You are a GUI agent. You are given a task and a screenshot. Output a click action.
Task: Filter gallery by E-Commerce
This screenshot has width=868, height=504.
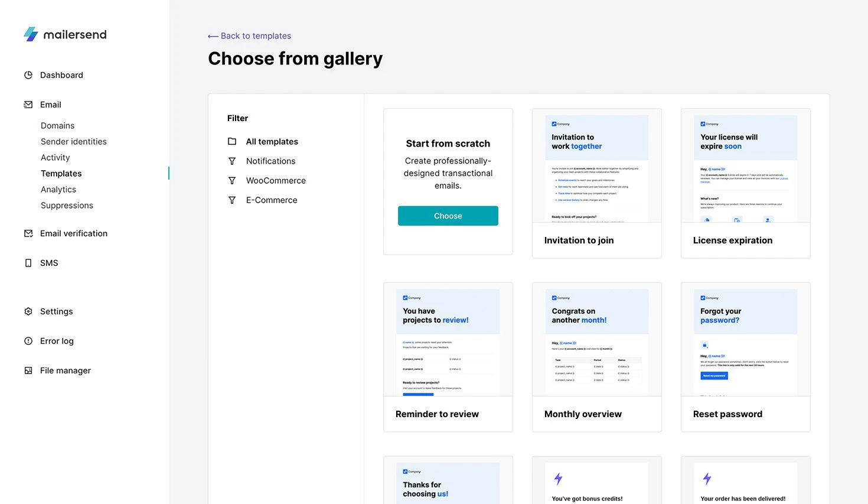272,200
